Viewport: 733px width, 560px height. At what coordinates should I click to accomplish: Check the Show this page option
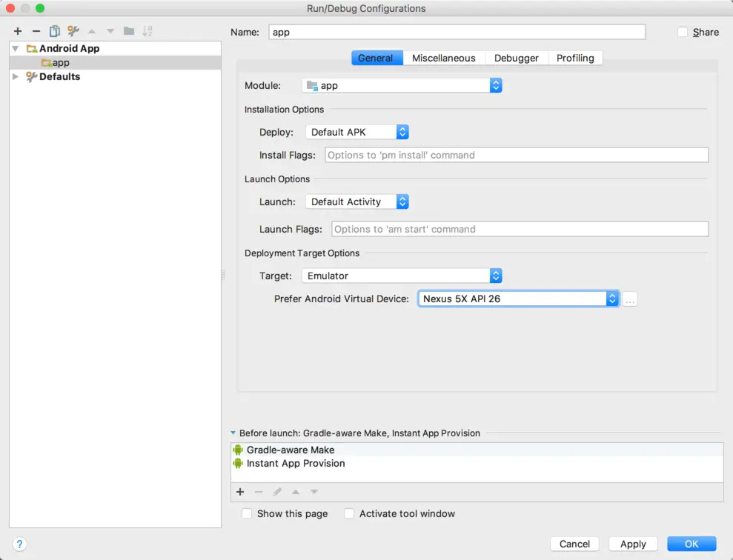247,513
